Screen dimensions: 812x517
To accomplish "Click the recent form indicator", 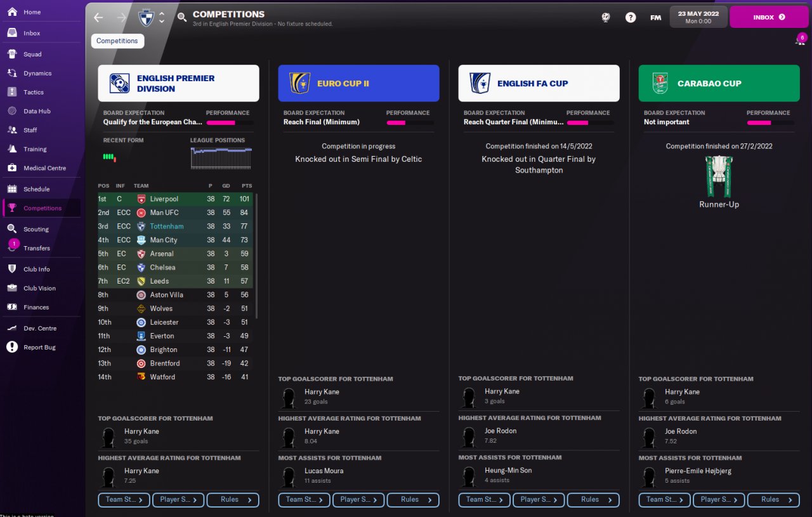I will [x=110, y=157].
